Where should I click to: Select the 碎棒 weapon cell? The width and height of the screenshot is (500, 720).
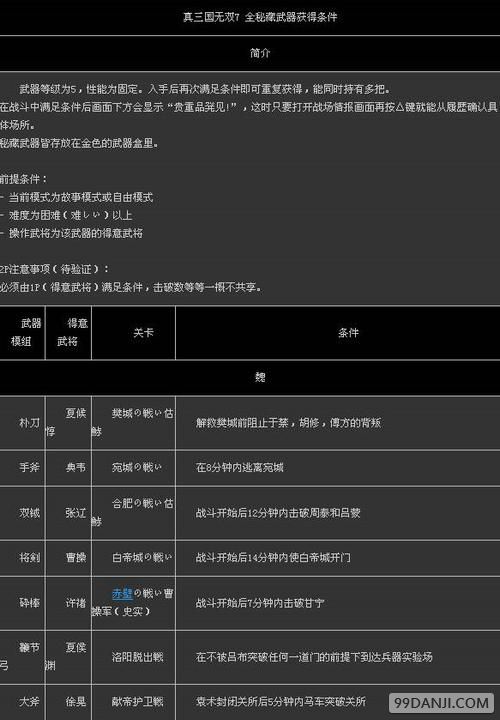click(x=22, y=603)
